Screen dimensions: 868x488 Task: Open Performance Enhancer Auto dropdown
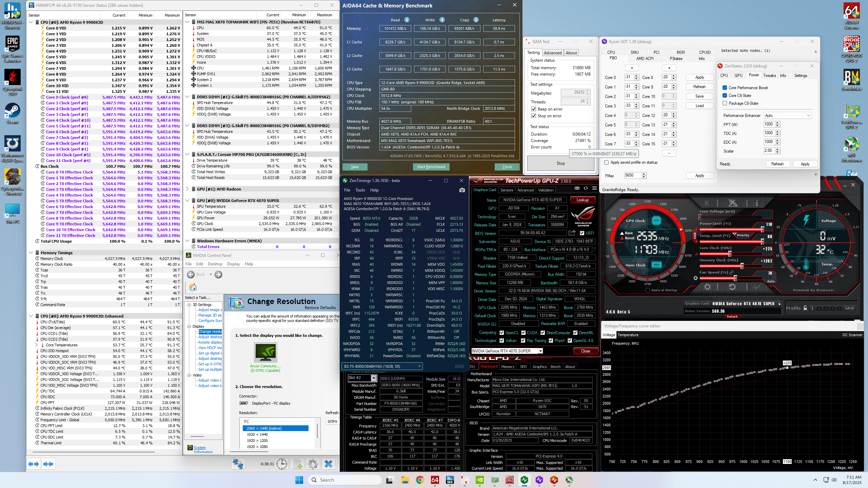(x=787, y=116)
